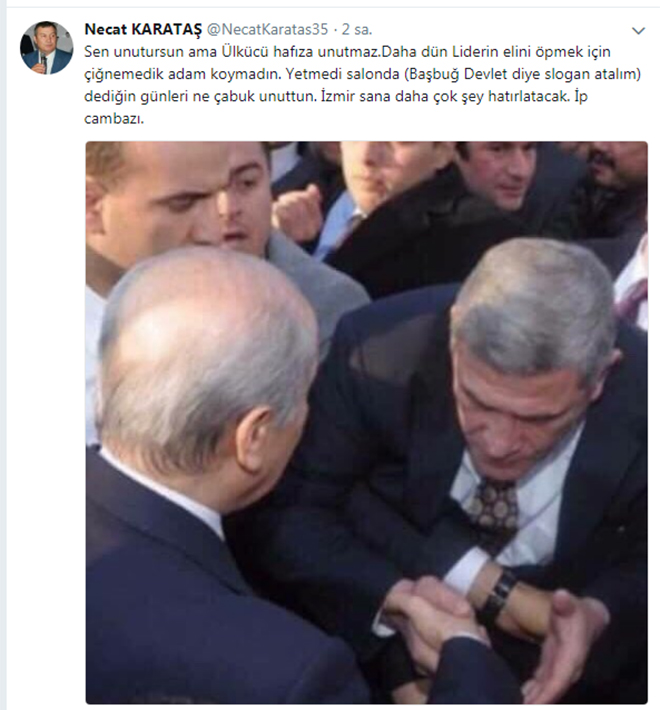Open the Necat KARATAŞ display name link

(x=143, y=29)
